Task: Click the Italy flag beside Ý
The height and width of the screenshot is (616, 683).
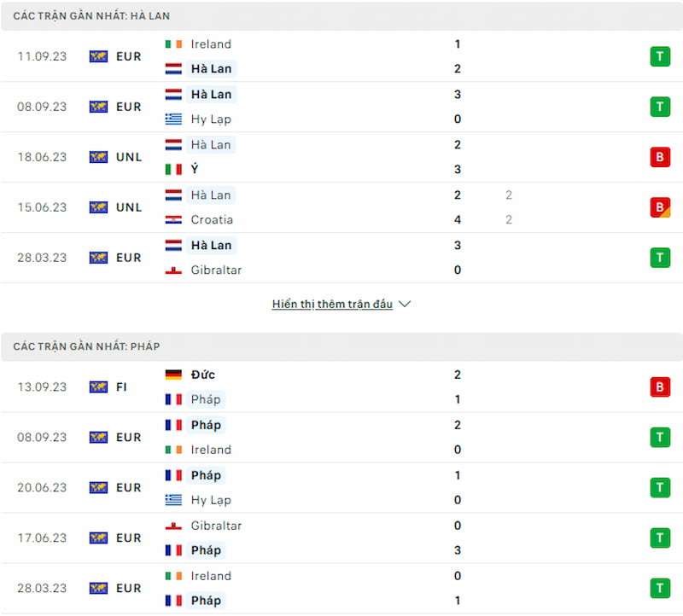Action: (173, 169)
